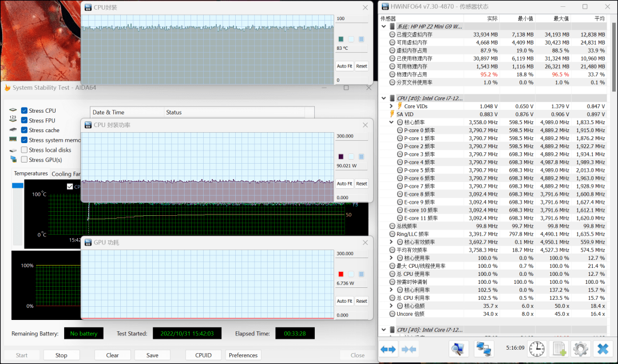This screenshot has height=364, width=618.
Task: Enable the Stress local disks checkbox
Action: pos(24,150)
